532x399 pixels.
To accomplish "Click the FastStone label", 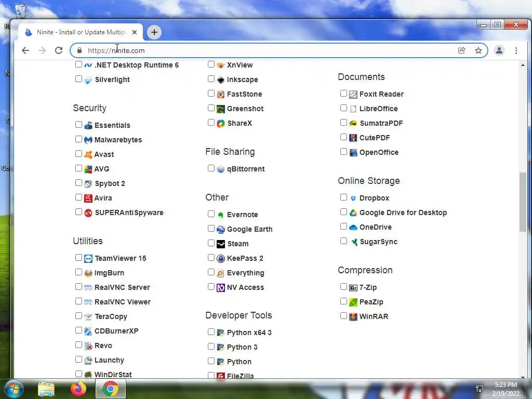I will [244, 95].
